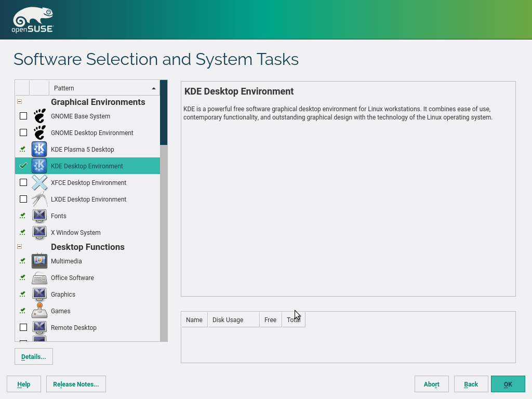
Task: Click the X Window System monitor icon
Action: [39, 232]
